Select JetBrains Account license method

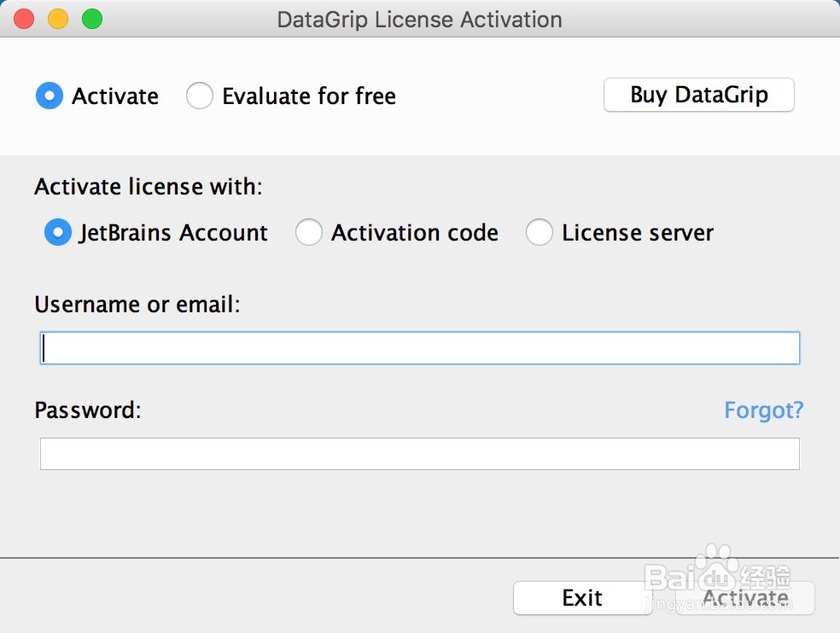point(58,233)
